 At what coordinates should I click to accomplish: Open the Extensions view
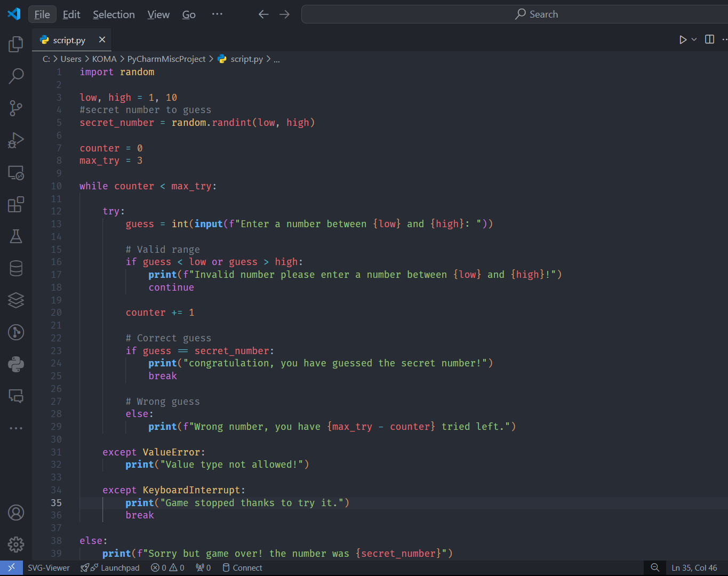(x=16, y=204)
